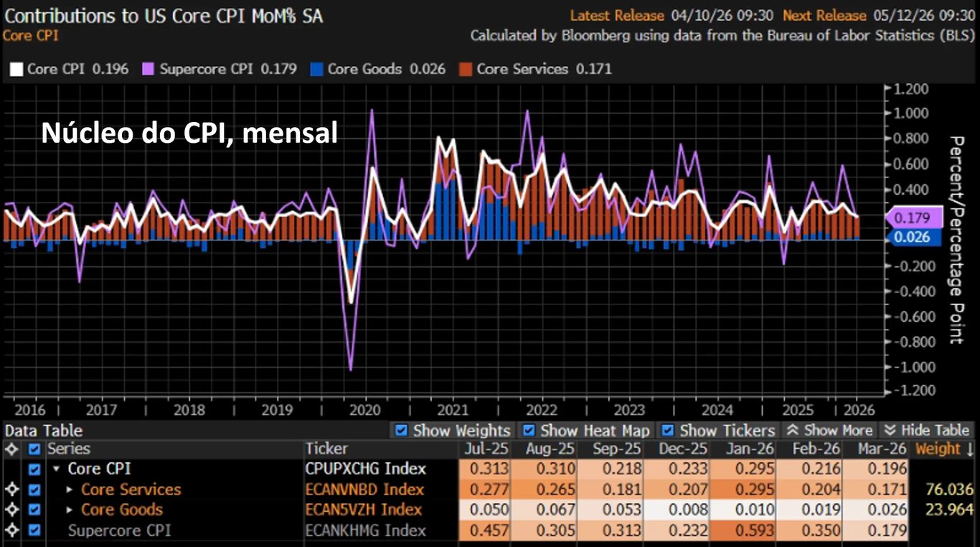Uncheck the Show Weights checkbox
The height and width of the screenshot is (547, 980).
point(402,431)
